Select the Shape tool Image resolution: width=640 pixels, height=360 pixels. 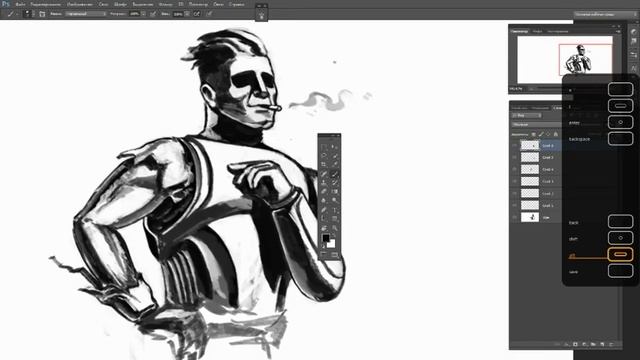tap(335, 219)
